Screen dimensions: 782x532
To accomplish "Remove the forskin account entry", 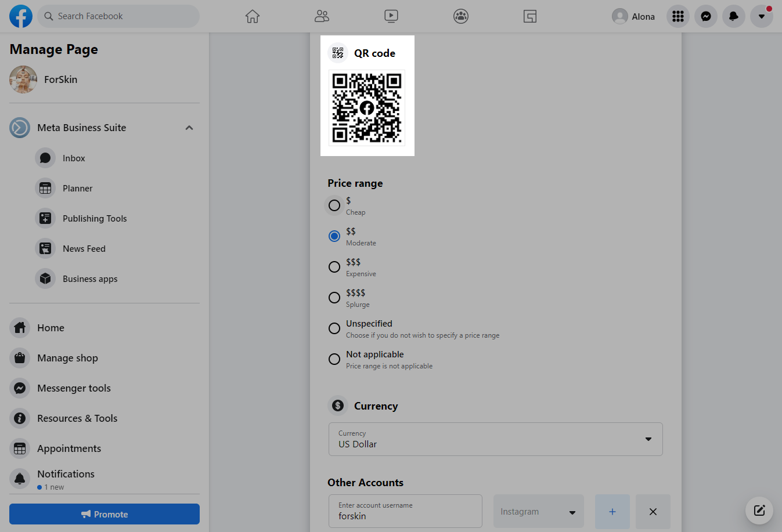I will (653, 512).
